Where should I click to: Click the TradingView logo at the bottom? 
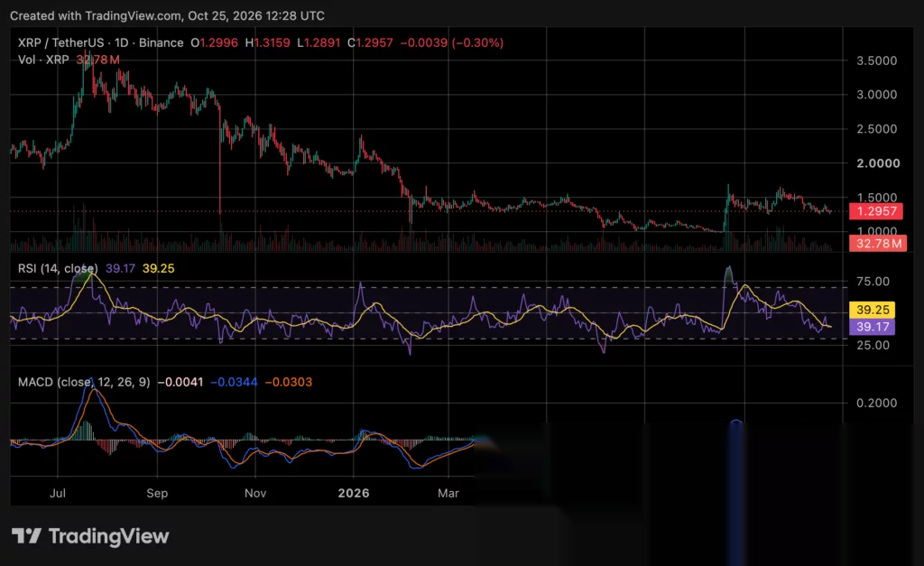tap(90, 536)
